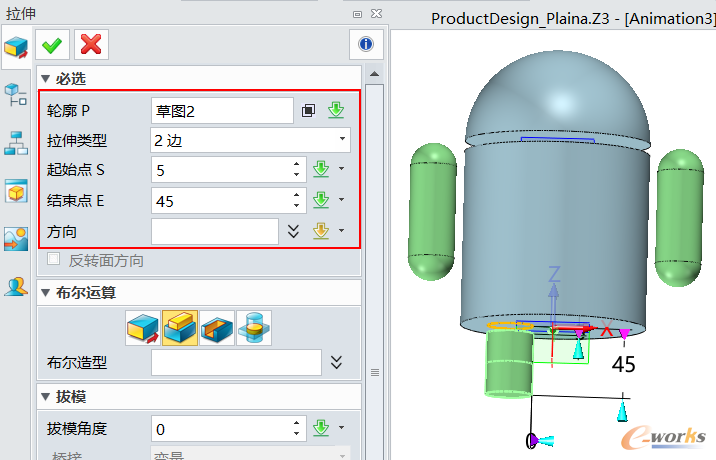This screenshot has height=460, width=716.
Task: Open the assembly hierarchy icon in the sidebar
Action: coord(16,143)
